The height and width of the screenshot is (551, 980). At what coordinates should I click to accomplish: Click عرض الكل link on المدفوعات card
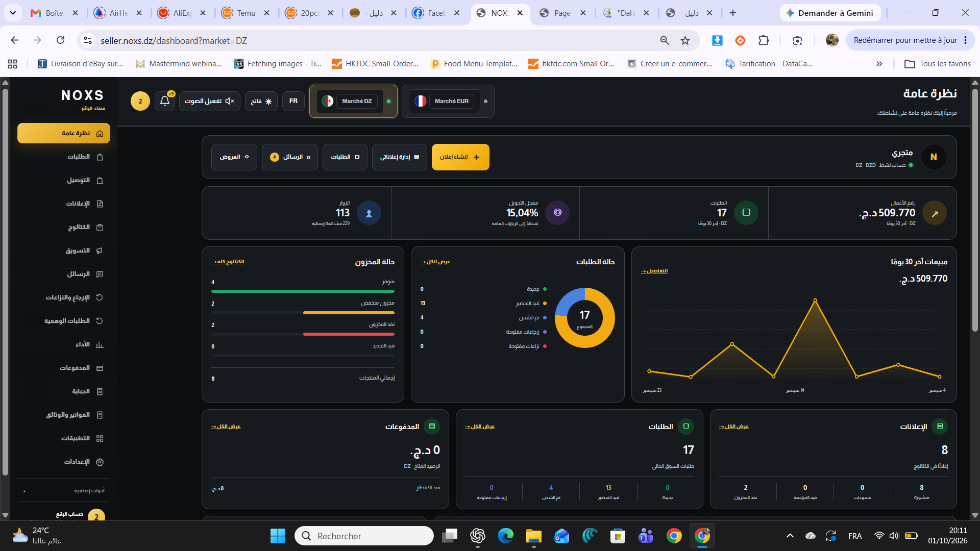[226, 427]
